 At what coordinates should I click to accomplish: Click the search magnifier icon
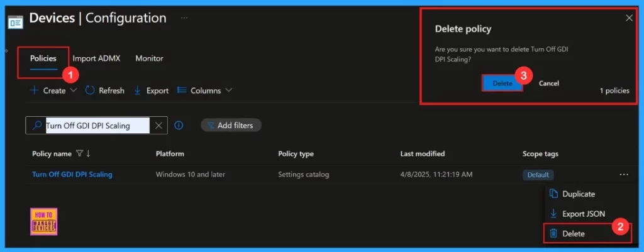37,125
